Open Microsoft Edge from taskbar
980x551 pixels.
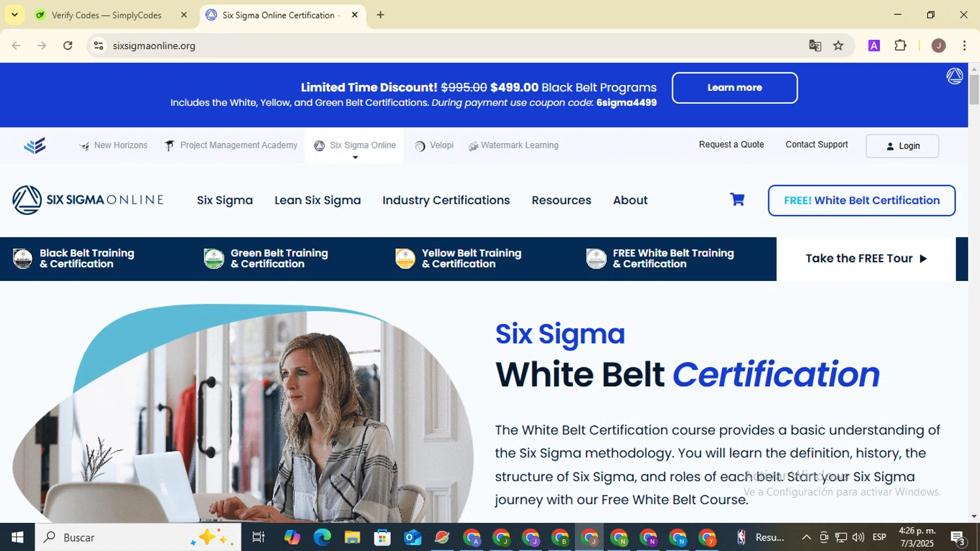[322, 537]
